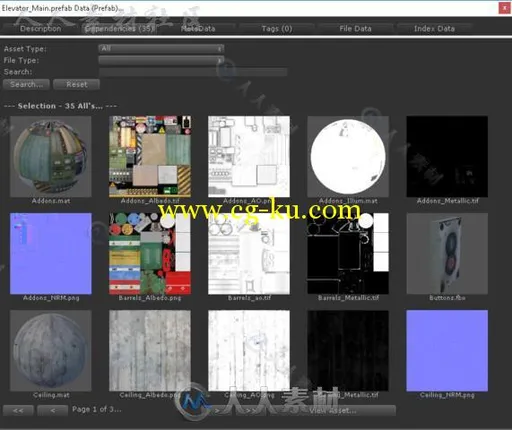Click the Ceiling.mat file name label
The width and height of the screenshot is (512, 430).
point(51,395)
